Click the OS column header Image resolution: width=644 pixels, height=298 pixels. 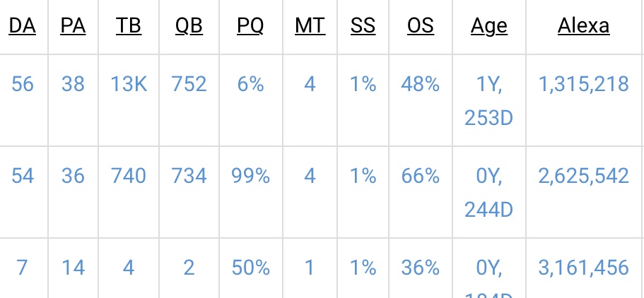point(421,26)
